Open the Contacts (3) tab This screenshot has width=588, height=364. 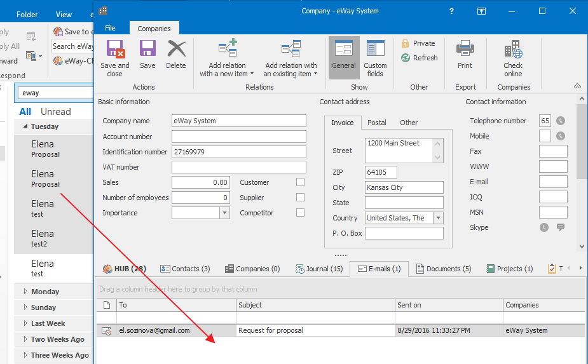click(x=185, y=269)
